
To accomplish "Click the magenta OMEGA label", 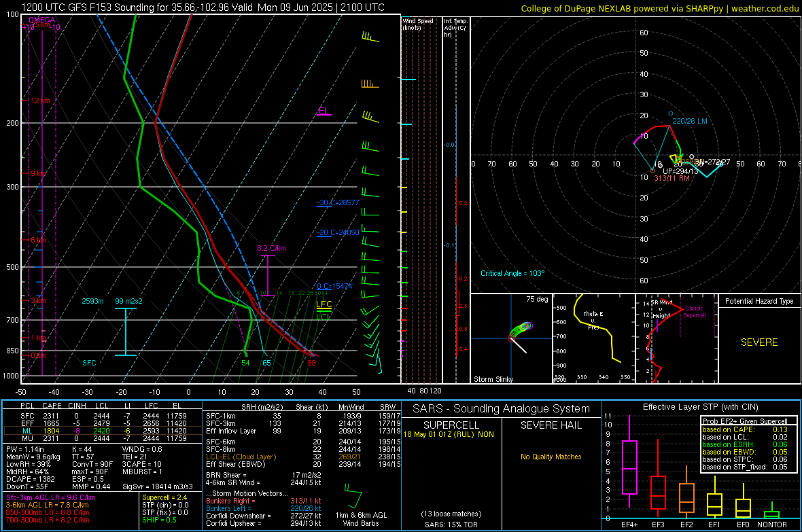I will [x=42, y=20].
